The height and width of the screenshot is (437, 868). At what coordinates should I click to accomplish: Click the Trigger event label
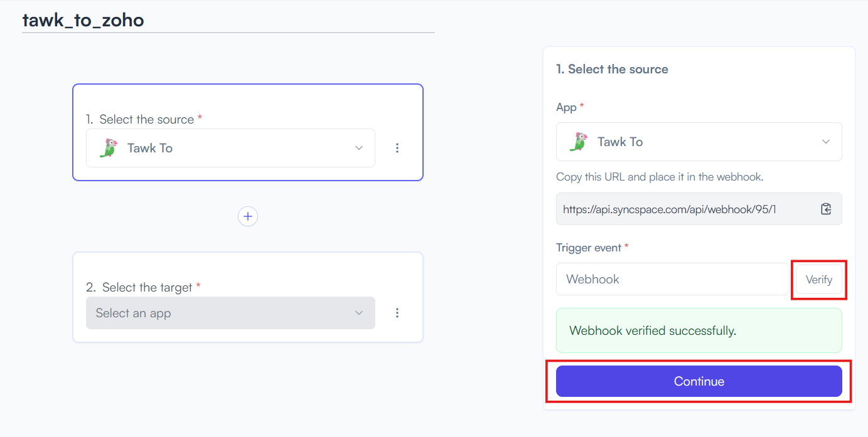pyautogui.click(x=589, y=248)
